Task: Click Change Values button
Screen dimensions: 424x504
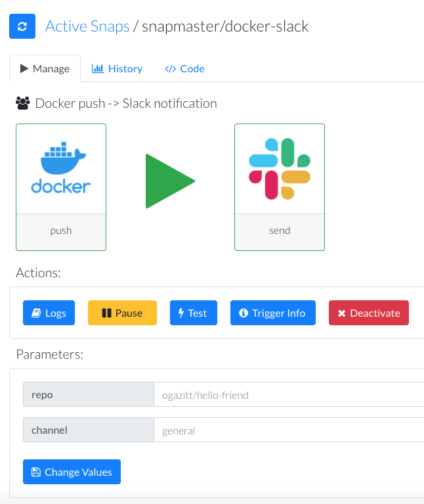Action: [x=72, y=472]
